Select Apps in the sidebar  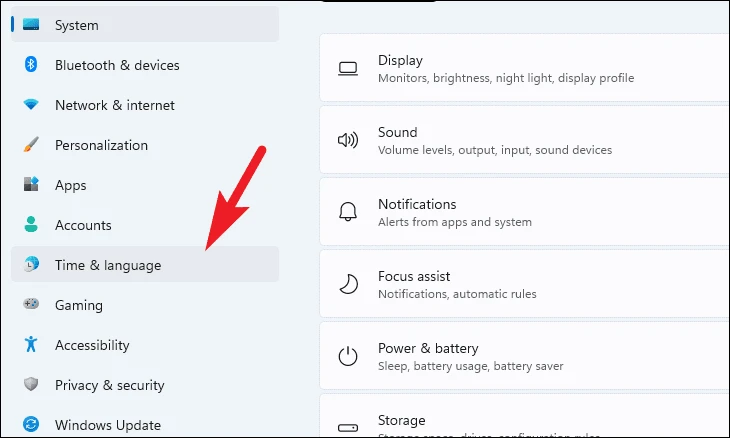(145, 185)
